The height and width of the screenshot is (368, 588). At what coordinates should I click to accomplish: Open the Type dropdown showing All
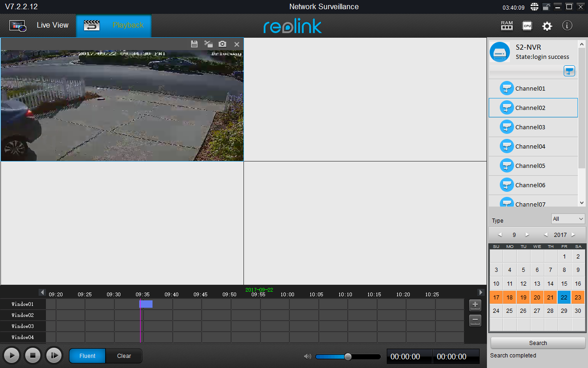(x=568, y=219)
